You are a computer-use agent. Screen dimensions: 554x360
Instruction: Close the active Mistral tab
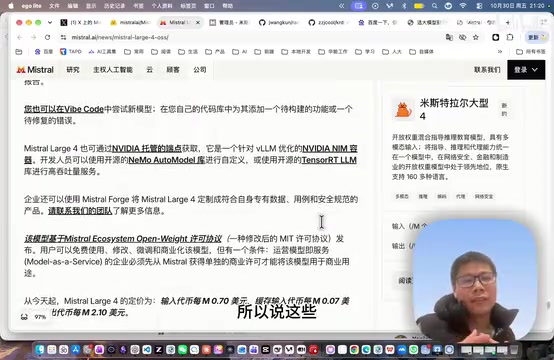point(198,22)
